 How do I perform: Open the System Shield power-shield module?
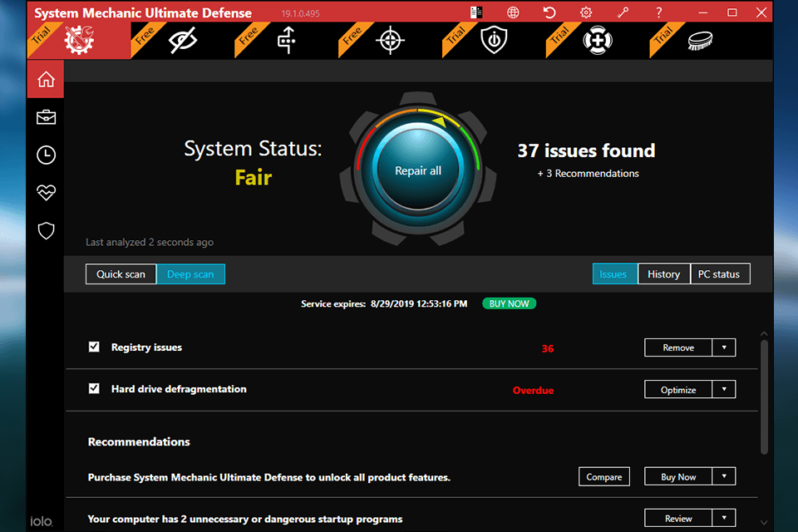(x=494, y=40)
